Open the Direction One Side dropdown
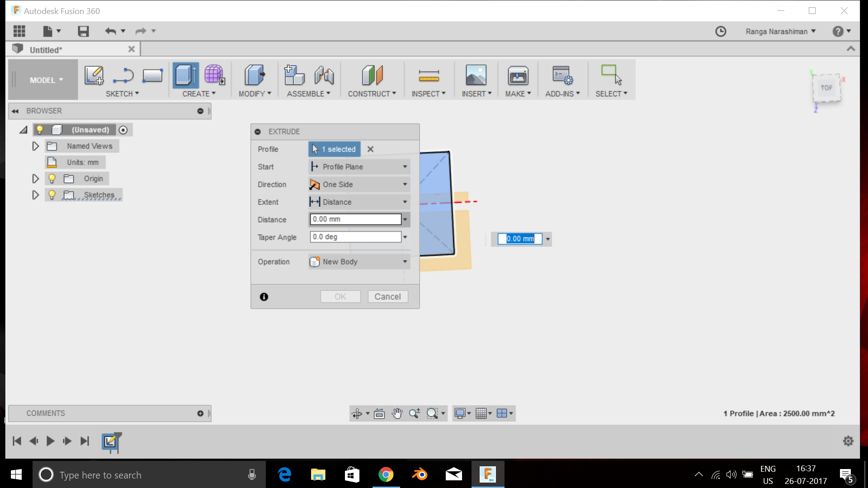868x488 pixels. click(359, 184)
